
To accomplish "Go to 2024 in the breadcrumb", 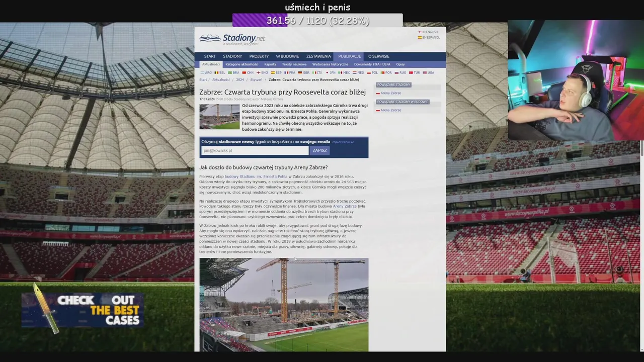I will 240,79.
